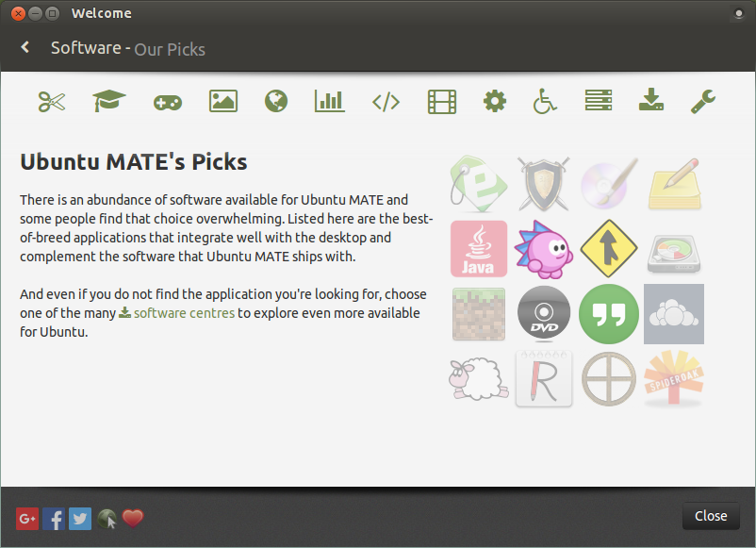Open the System Tools gear category
The image size is (756, 548).
pos(495,101)
